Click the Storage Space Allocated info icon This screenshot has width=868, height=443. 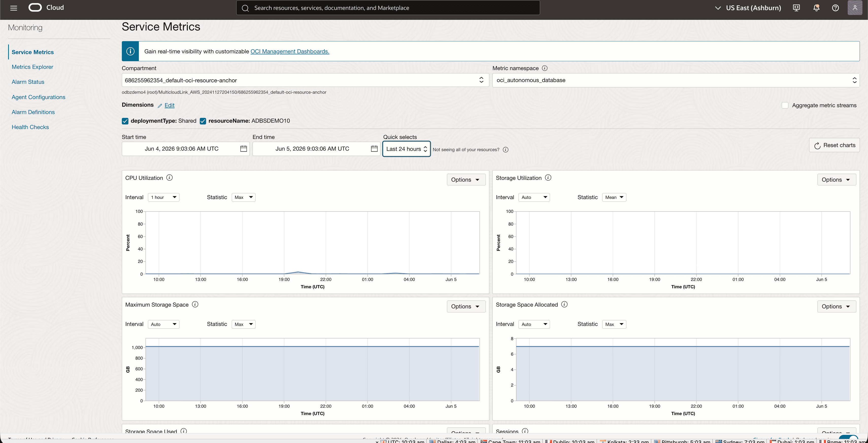pos(564,305)
